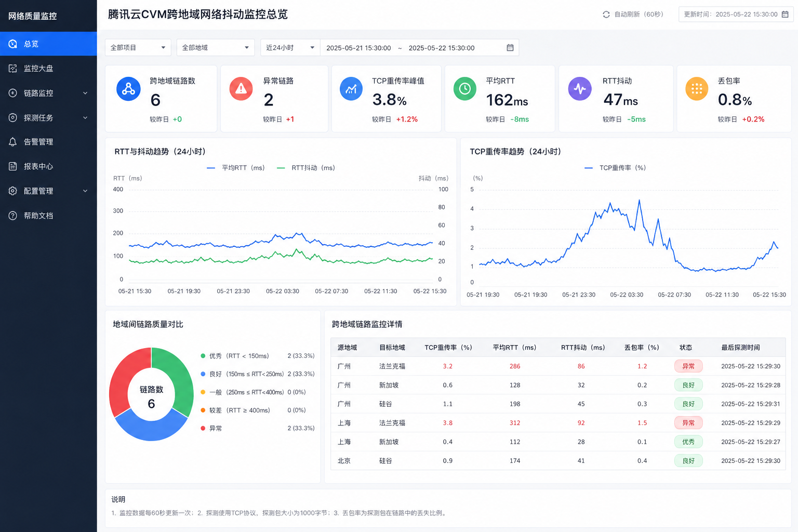Screen dimensions: 798x532
Task: Expand the 探测任务 submenu chevron
Action: point(85,118)
